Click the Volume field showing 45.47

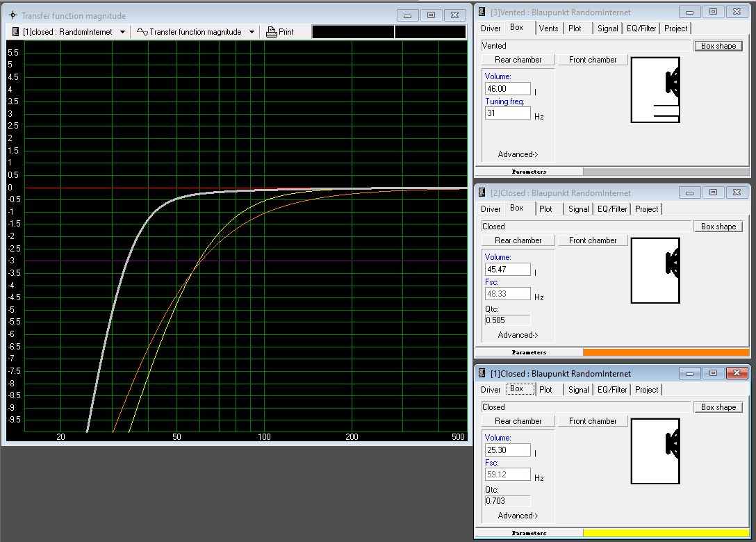tap(508, 270)
